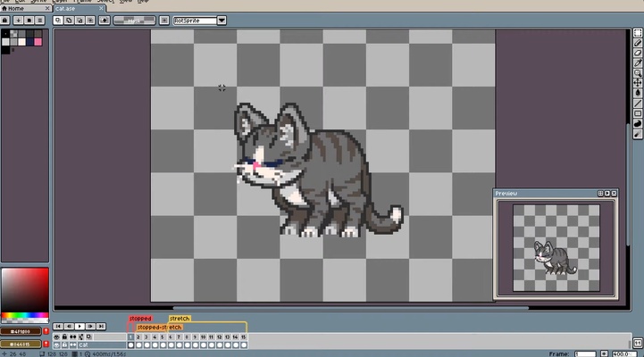This screenshot has width=644, height=357.
Task: Center the preview window icon
Action: 600,194
